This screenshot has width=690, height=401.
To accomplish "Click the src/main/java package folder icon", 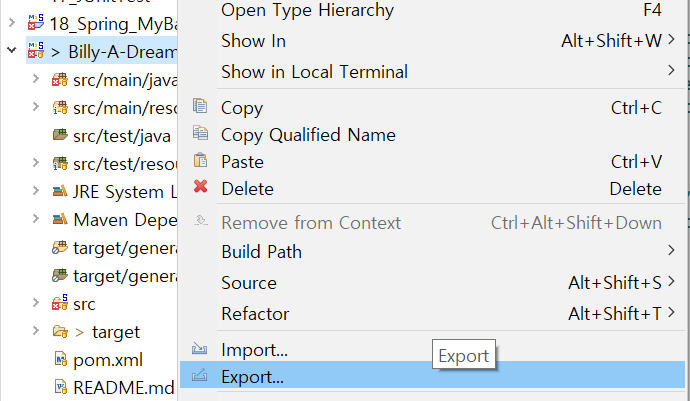I will (60, 80).
